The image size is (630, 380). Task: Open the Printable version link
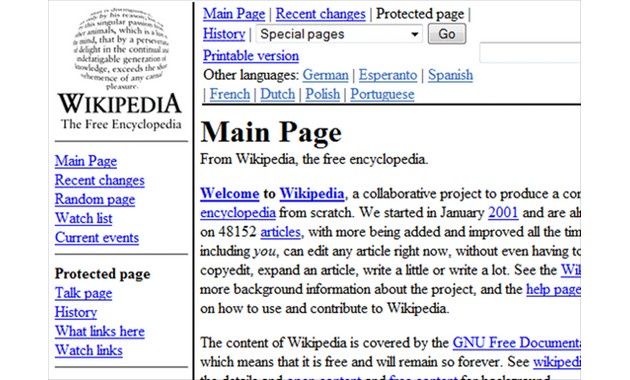click(x=251, y=55)
